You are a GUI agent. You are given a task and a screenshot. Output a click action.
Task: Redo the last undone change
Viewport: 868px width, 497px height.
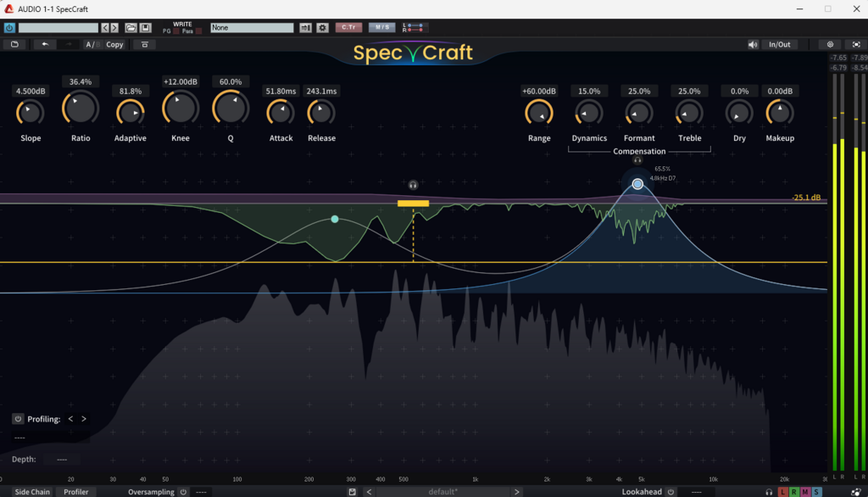pyautogui.click(x=69, y=44)
